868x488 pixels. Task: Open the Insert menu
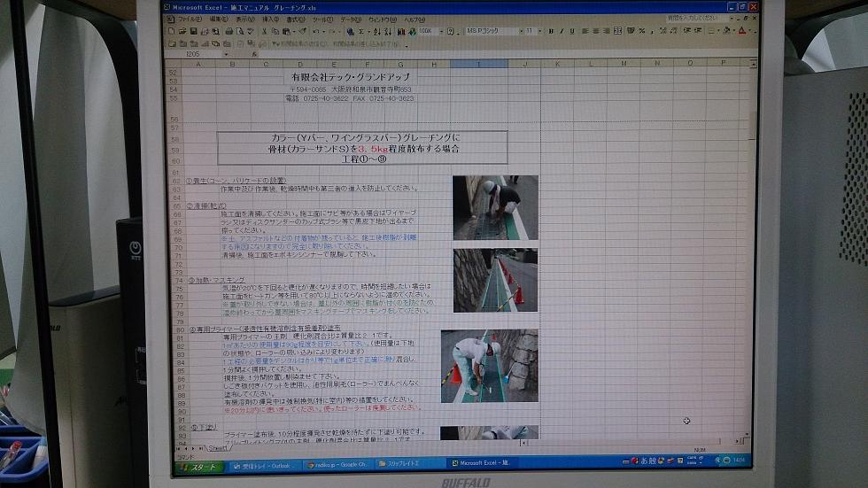click(x=270, y=19)
